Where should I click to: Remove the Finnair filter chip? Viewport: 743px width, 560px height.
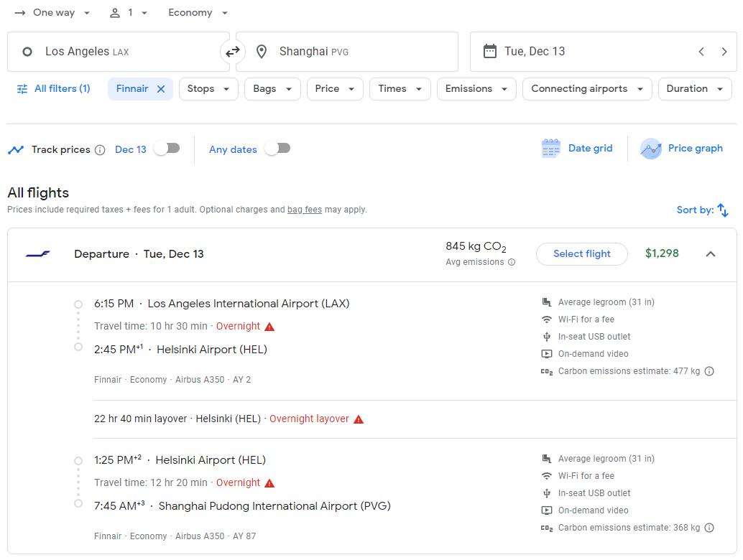tap(161, 89)
